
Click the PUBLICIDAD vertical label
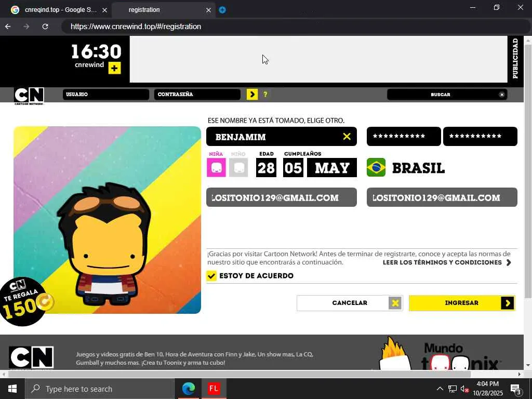click(515, 59)
